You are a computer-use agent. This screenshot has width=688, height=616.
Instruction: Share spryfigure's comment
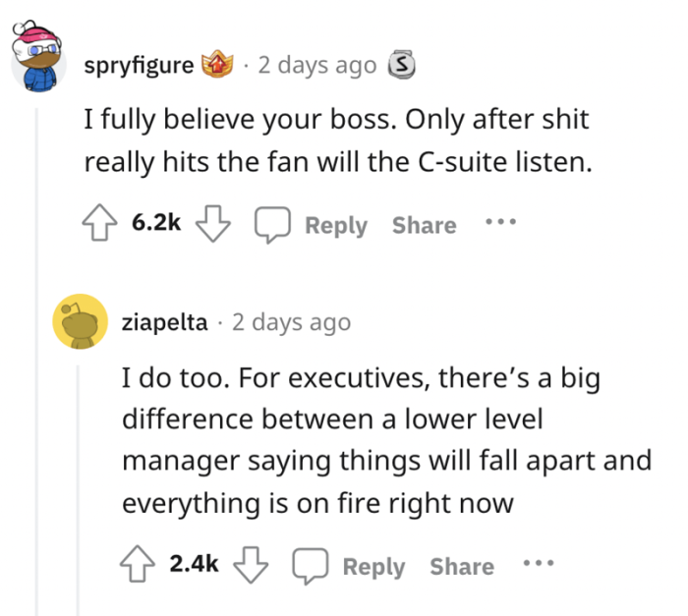click(x=424, y=225)
